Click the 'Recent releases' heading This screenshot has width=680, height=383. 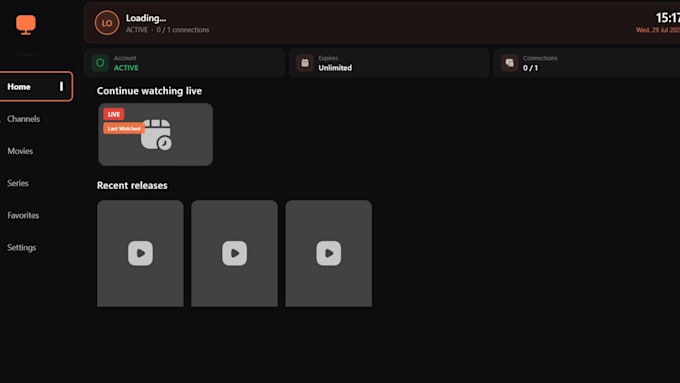pos(132,185)
